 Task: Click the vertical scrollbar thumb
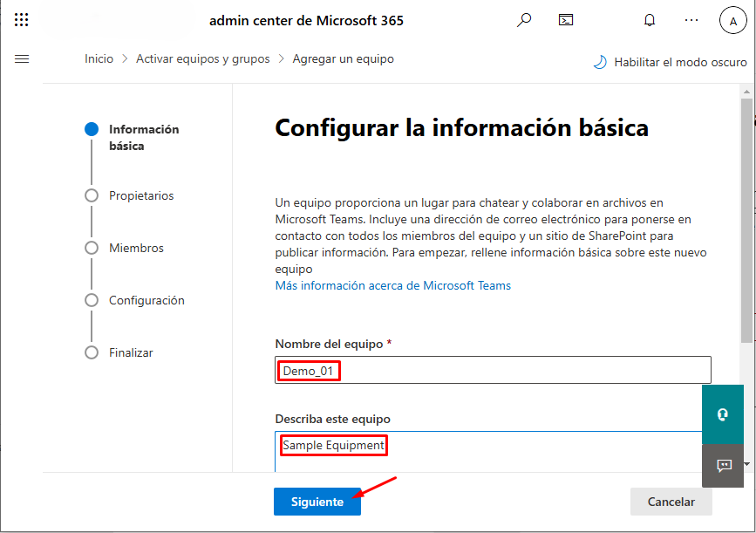[746, 220]
